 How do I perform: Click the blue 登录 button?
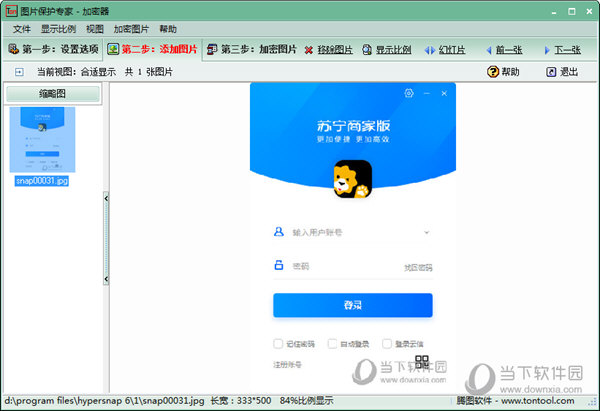[x=353, y=305]
